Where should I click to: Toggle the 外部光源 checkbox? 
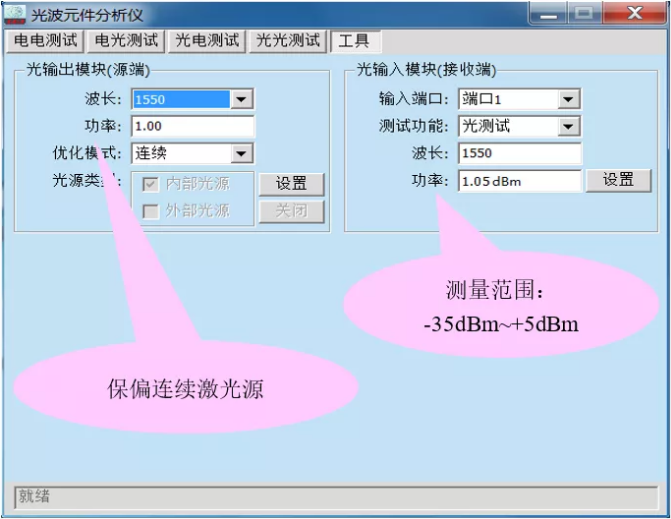click(x=150, y=211)
